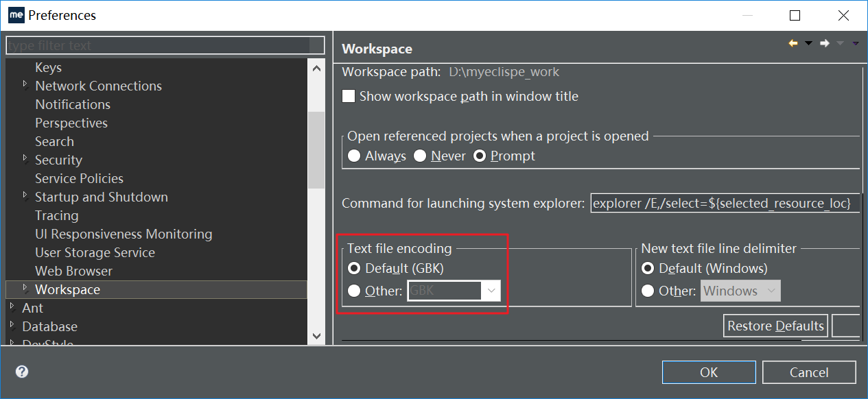The height and width of the screenshot is (399, 868).
Task: Choose Other text file encoding option
Action: [354, 291]
